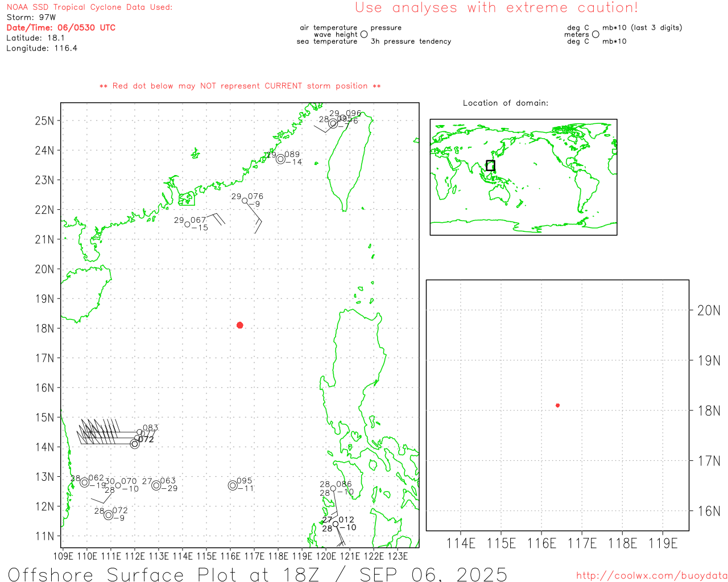Click the world map domain thumbnail
Viewport: 728px width, 582px height.
click(523, 177)
